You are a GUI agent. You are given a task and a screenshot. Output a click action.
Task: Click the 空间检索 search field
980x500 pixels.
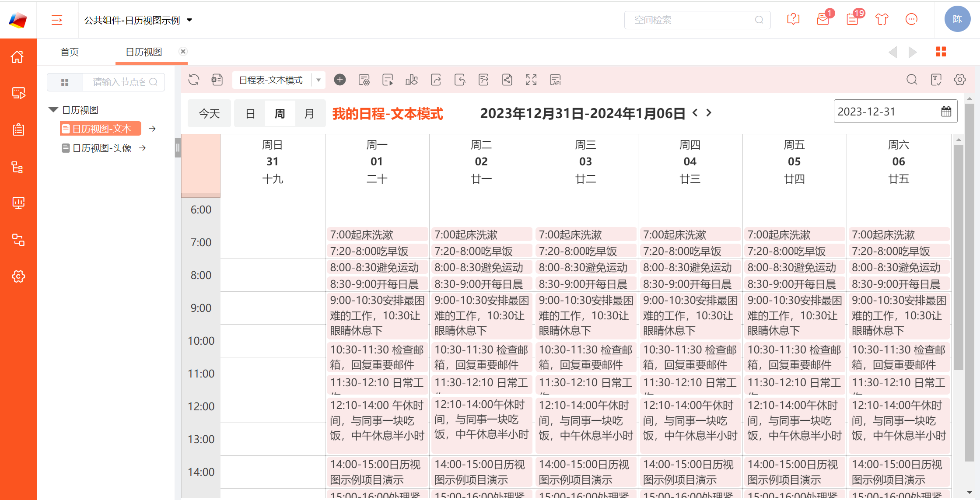click(697, 20)
